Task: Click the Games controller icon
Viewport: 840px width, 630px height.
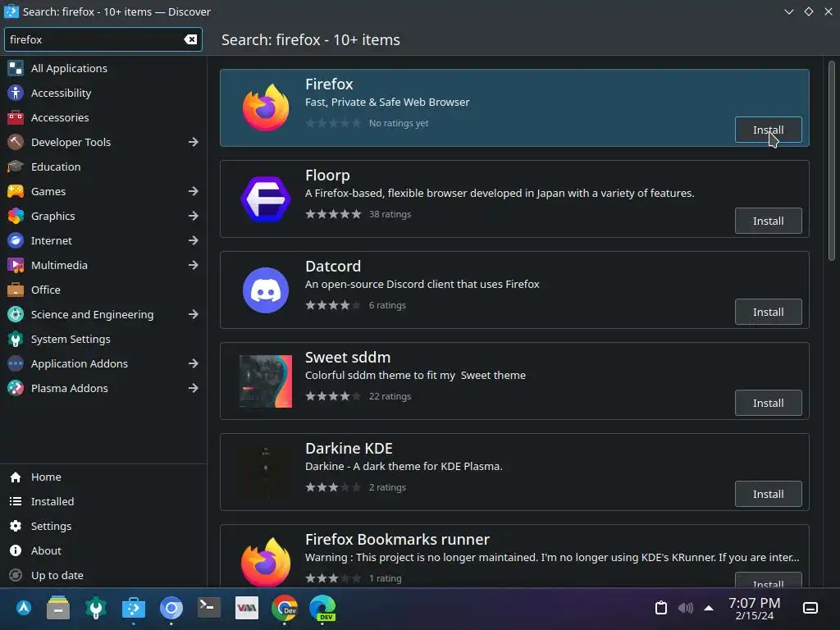Action: 16,191
